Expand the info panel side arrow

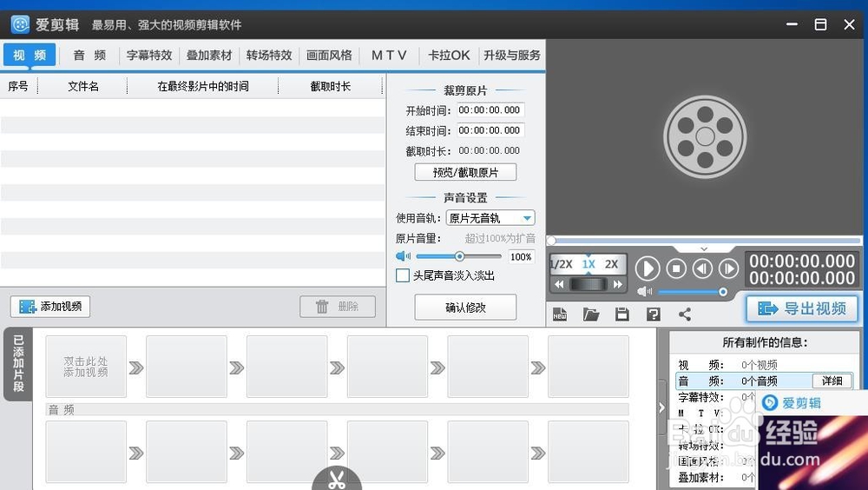(x=661, y=408)
